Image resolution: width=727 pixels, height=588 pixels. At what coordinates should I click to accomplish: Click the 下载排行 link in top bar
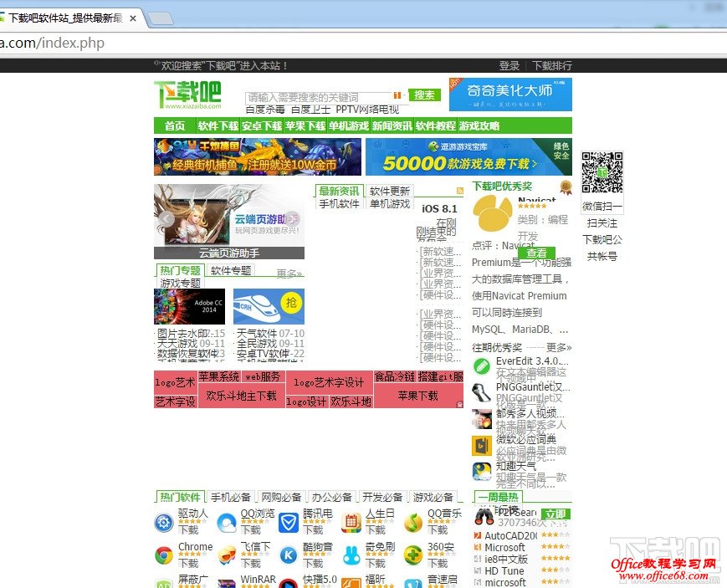(x=552, y=66)
